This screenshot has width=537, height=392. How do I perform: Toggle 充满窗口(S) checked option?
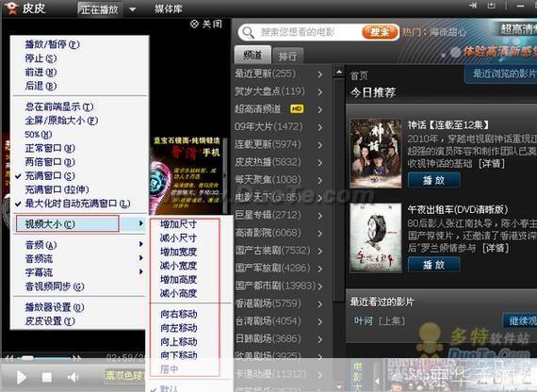pyautogui.click(x=50, y=176)
